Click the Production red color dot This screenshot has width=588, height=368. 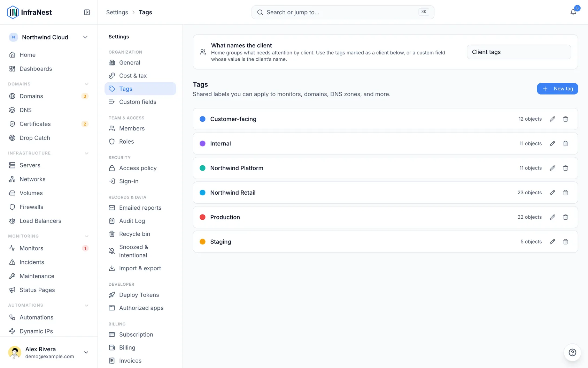[202, 217]
